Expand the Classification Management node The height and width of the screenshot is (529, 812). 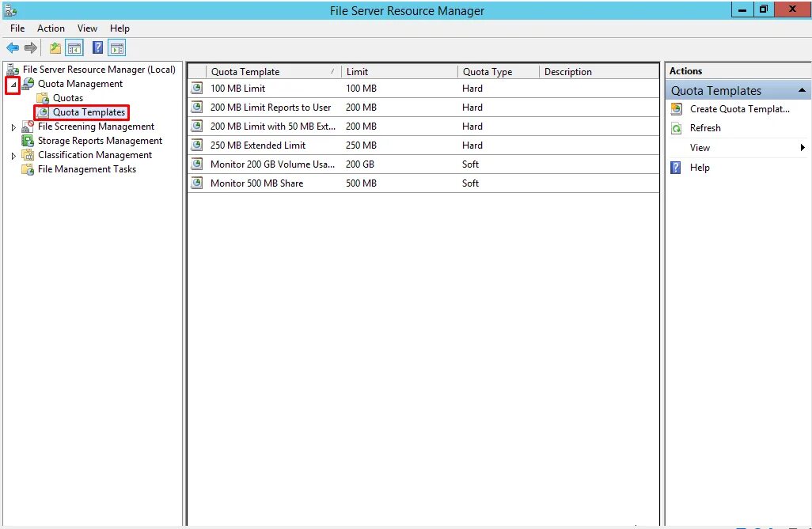(13, 155)
